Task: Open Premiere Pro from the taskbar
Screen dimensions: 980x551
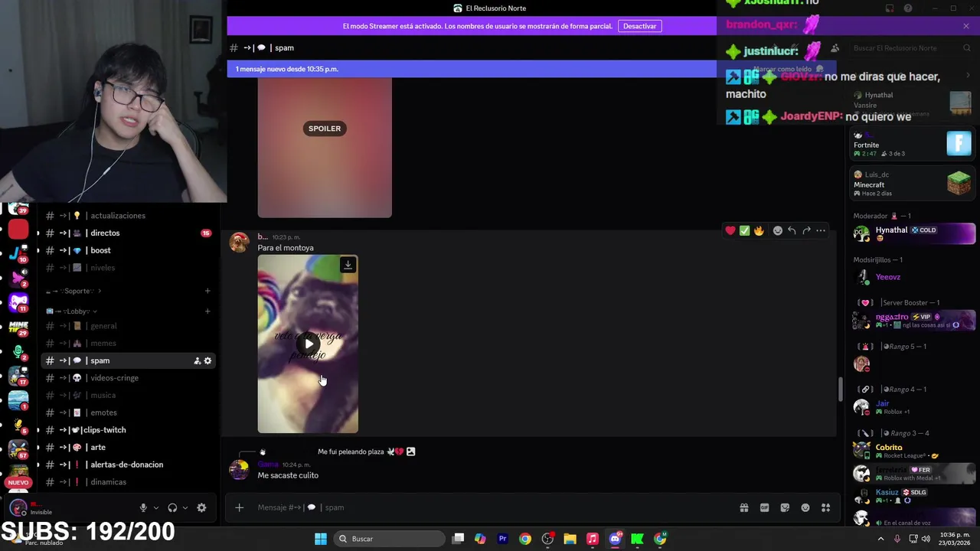Action: [x=502, y=539]
